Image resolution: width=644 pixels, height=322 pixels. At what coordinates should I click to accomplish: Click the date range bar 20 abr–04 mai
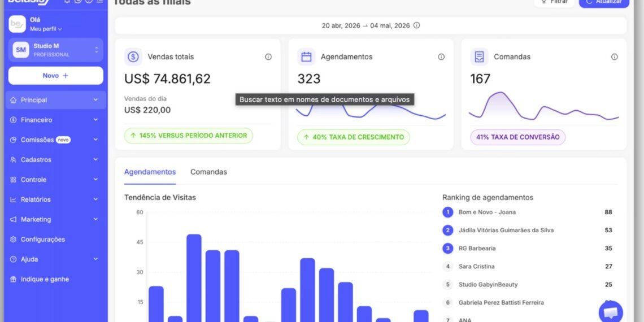(371, 25)
